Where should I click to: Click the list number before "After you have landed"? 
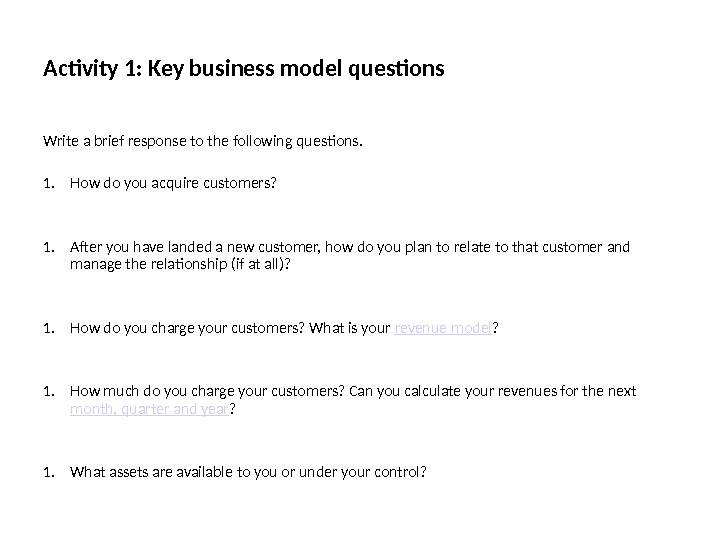point(49,248)
